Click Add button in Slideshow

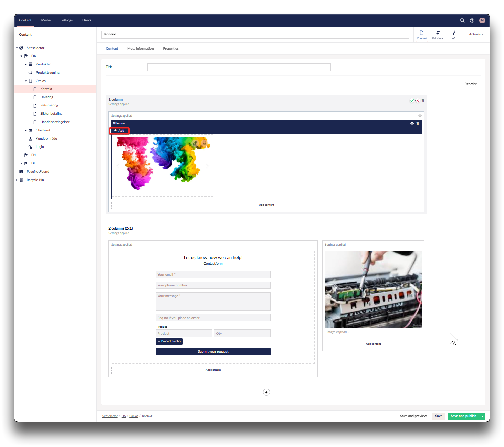(119, 131)
